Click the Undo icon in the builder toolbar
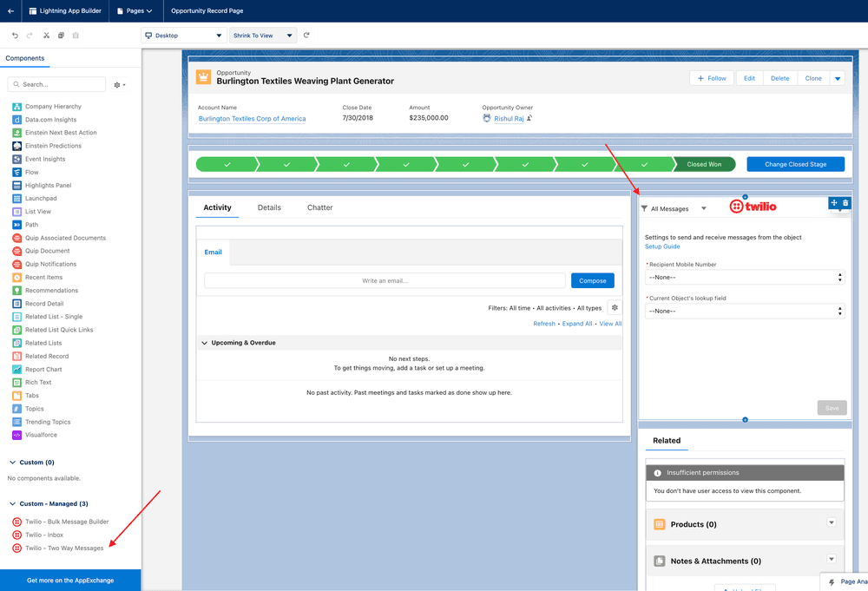868x591 pixels. point(13,35)
